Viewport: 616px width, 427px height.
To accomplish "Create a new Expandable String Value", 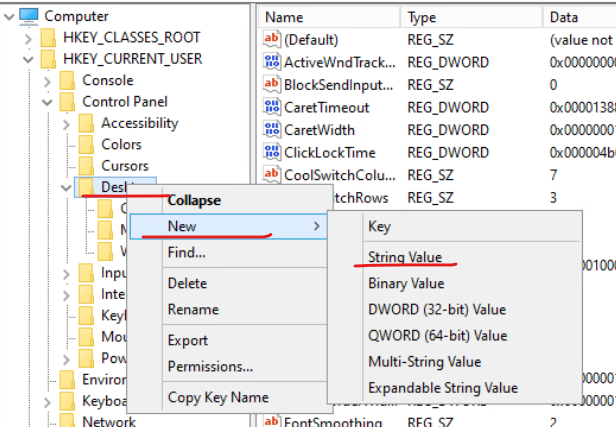I will (x=443, y=388).
